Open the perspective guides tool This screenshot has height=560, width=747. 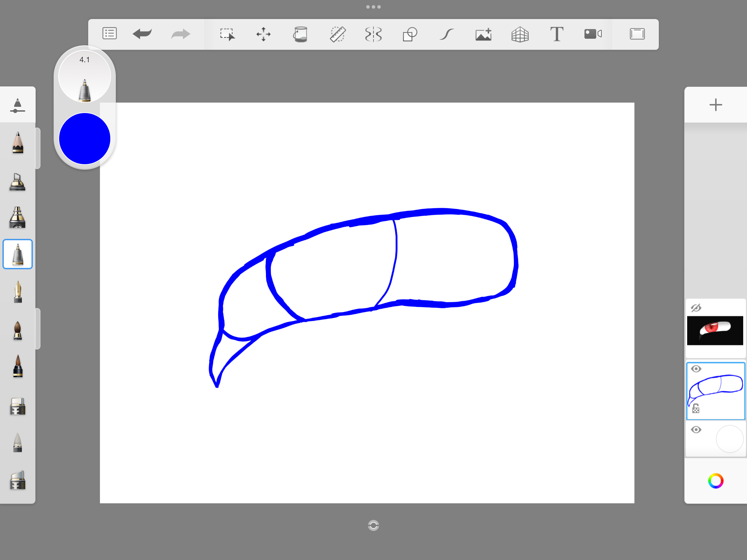click(x=520, y=34)
